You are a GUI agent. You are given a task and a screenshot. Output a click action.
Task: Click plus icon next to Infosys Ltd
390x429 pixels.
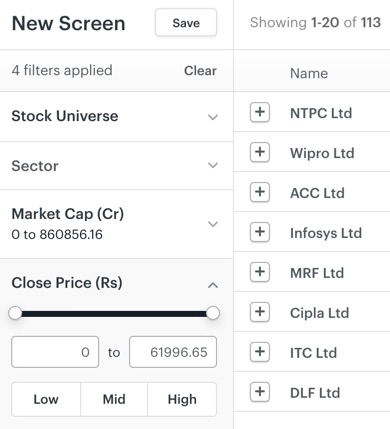click(260, 232)
